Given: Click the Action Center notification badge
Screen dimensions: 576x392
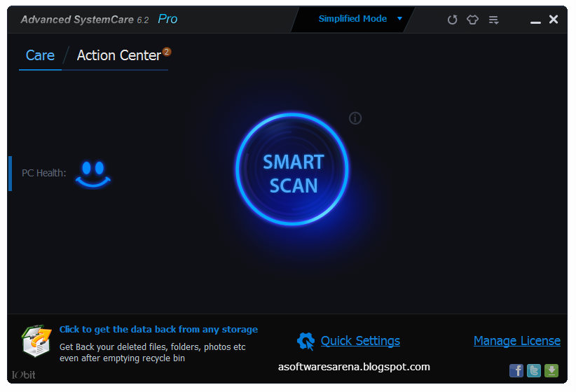Looking at the screenshot, I should click(167, 52).
